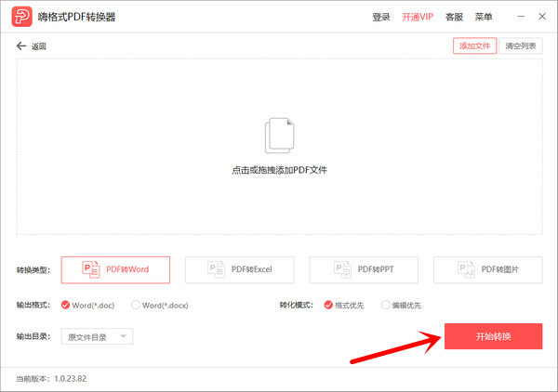The image size is (558, 392).
Task: Choose Word(*.docx) output format
Action: click(x=136, y=305)
